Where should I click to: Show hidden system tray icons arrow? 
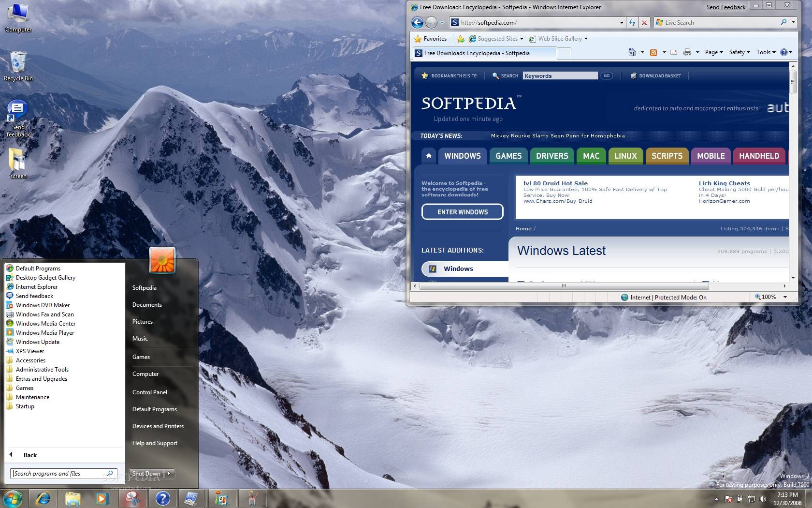716,499
